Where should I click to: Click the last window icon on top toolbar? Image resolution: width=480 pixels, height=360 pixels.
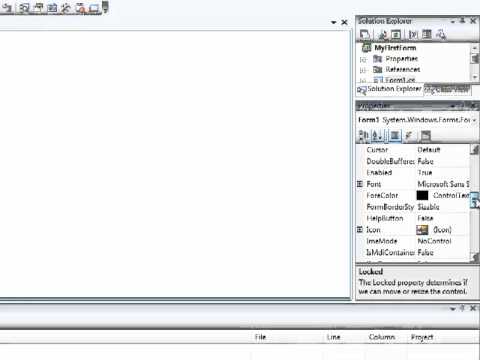point(94,7)
